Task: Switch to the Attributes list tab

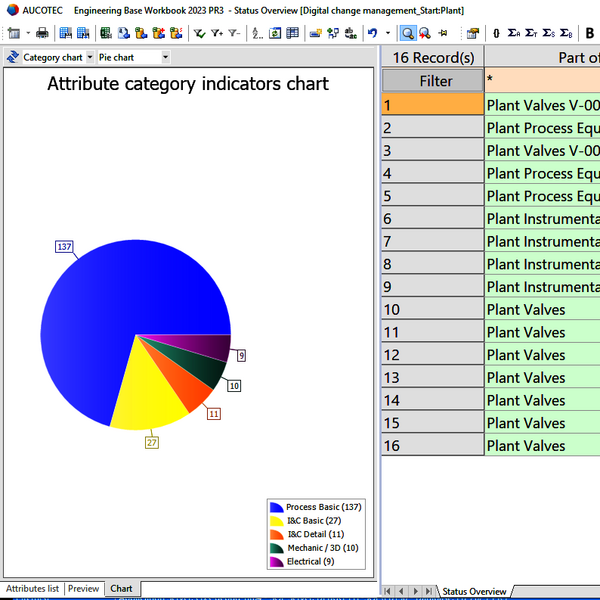Action: pos(32,589)
